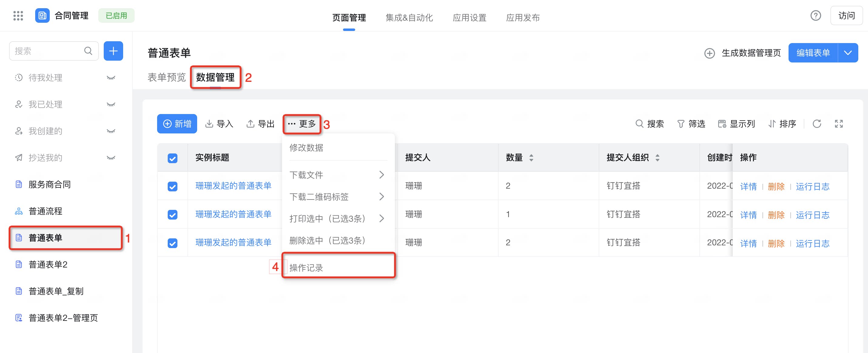Viewport: 868px width, 353px height.
Task: Open the 显示列 column settings
Action: pos(736,124)
